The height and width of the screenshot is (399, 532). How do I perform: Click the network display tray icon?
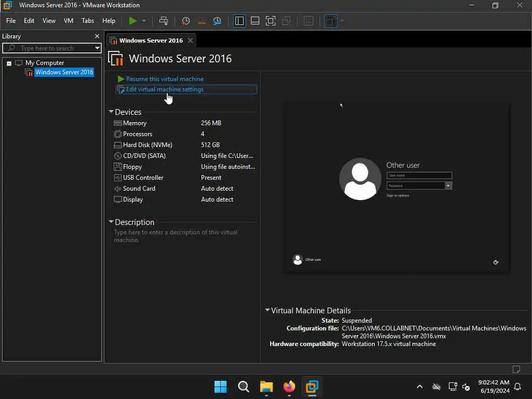453,387
